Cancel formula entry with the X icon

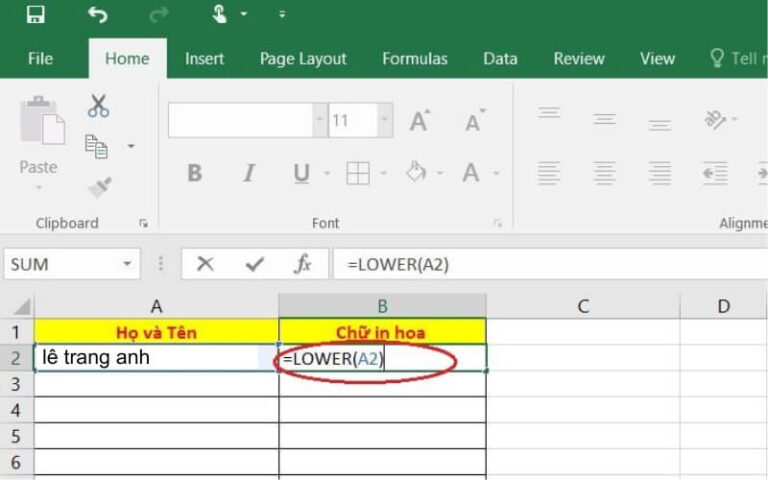click(x=205, y=264)
